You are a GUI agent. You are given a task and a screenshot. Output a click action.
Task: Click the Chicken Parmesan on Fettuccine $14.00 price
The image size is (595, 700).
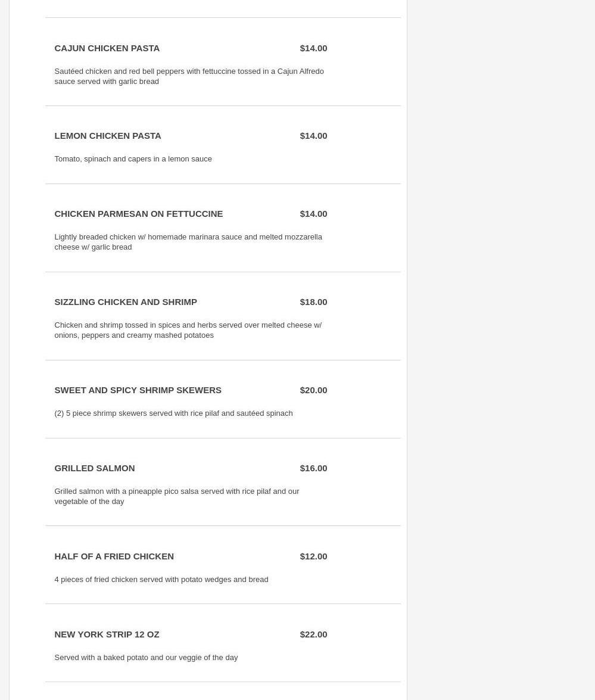[313, 214]
